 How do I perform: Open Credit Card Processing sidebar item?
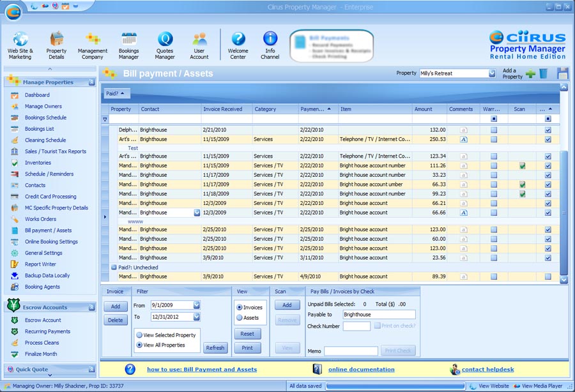[50, 197]
